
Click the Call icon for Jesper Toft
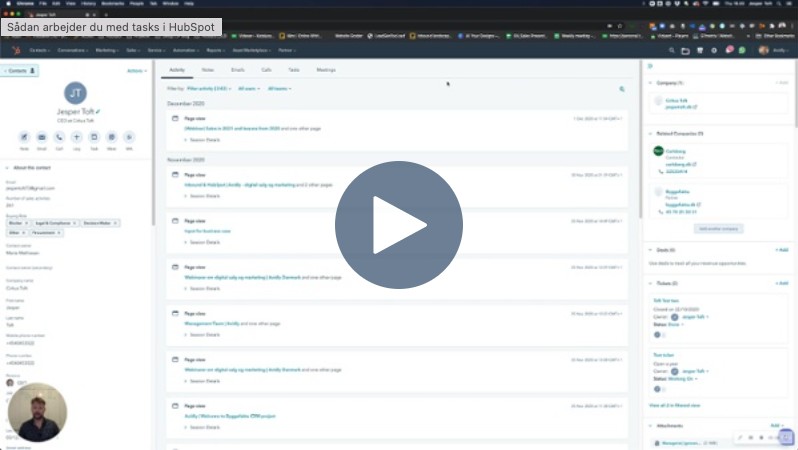pos(59,137)
